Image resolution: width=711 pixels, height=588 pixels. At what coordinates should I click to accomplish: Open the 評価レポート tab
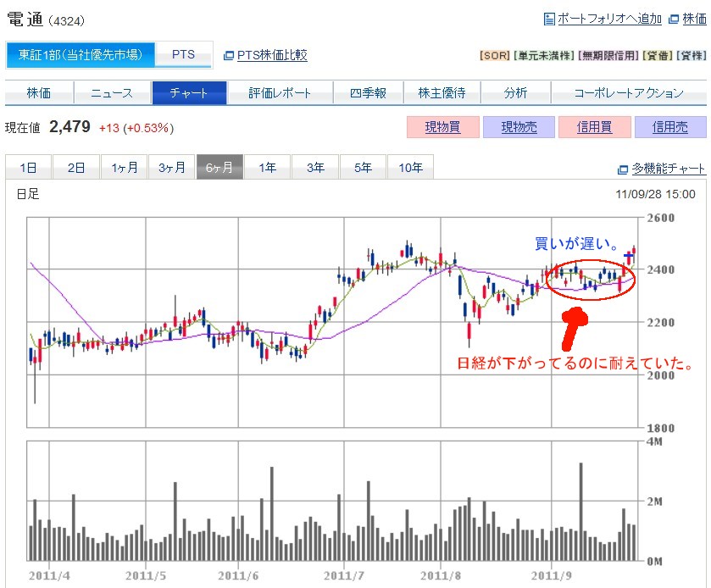(280, 93)
